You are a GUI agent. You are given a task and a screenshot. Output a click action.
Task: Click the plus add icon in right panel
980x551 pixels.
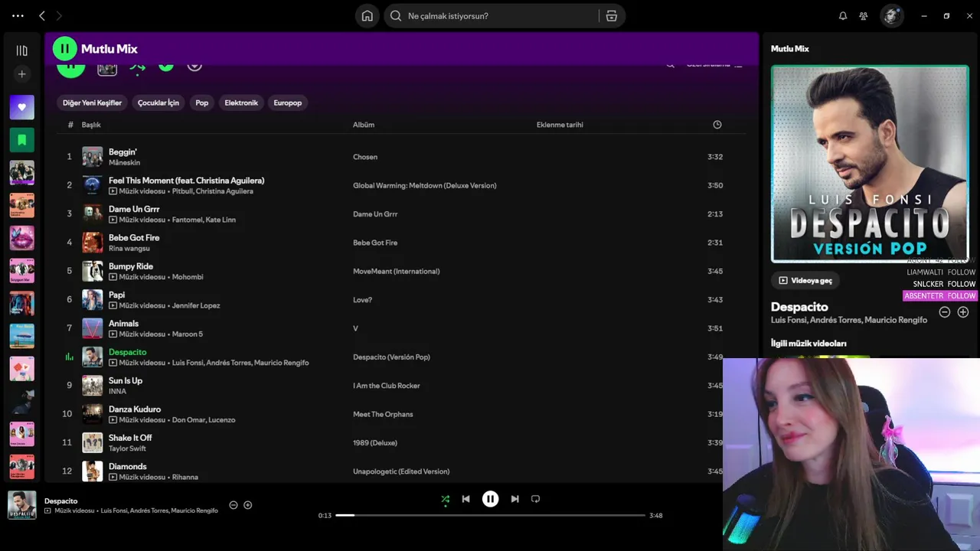963,312
